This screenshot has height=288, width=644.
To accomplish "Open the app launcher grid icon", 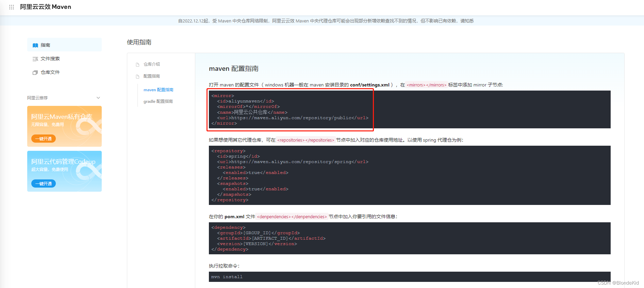I will (12, 7).
